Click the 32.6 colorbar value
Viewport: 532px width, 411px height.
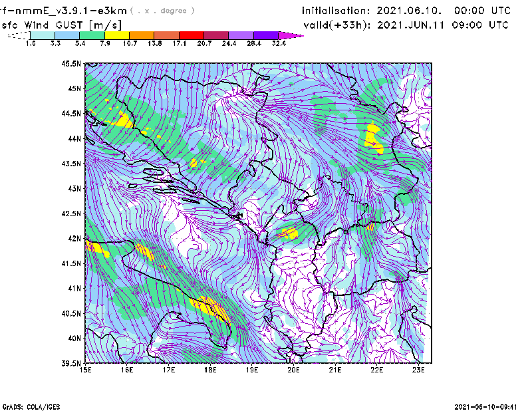[279, 43]
